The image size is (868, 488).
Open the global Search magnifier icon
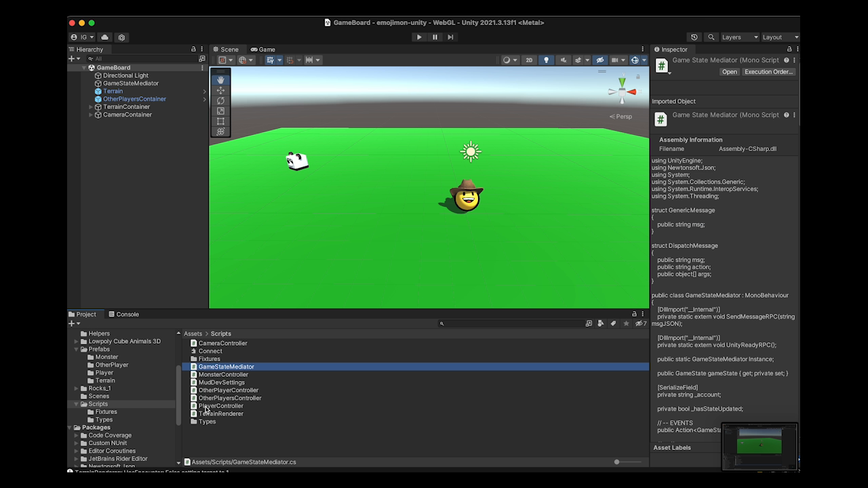point(711,37)
